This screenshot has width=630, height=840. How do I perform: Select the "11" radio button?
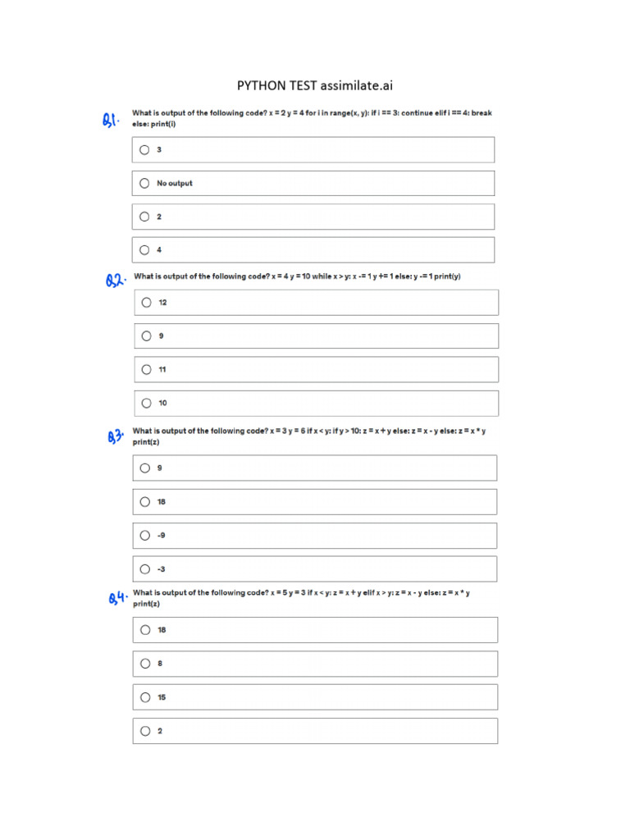tap(146, 369)
